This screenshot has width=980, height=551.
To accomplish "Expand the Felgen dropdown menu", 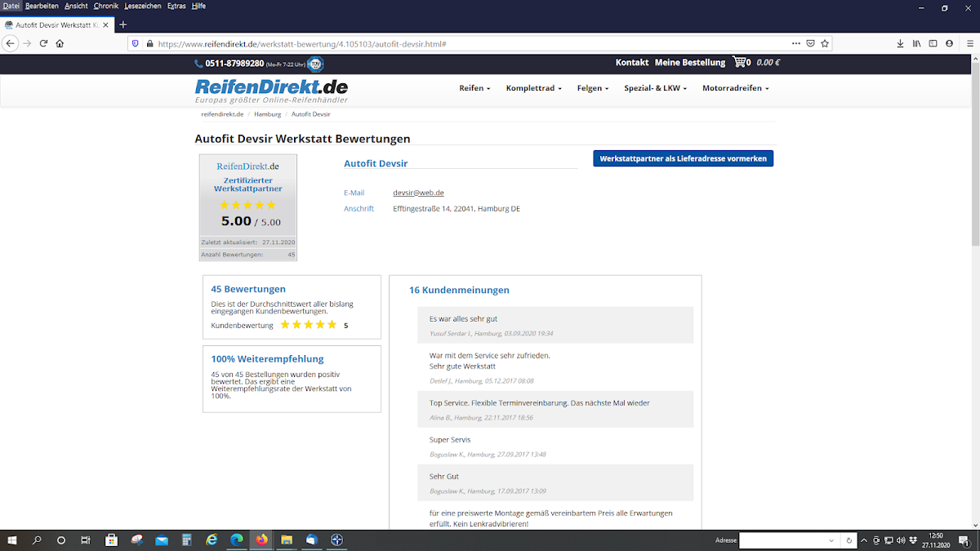I will pos(592,88).
